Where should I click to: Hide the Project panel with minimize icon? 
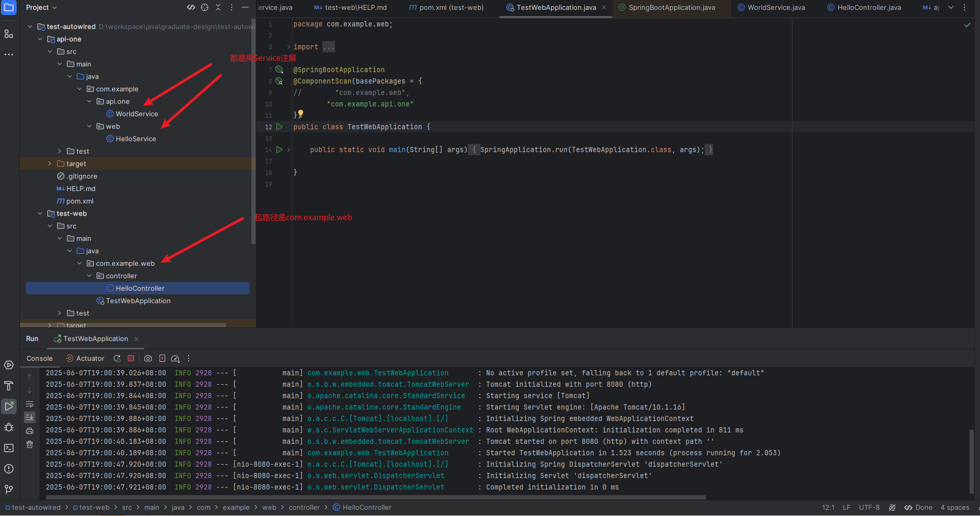pyautogui.click(x=245, y=7)
